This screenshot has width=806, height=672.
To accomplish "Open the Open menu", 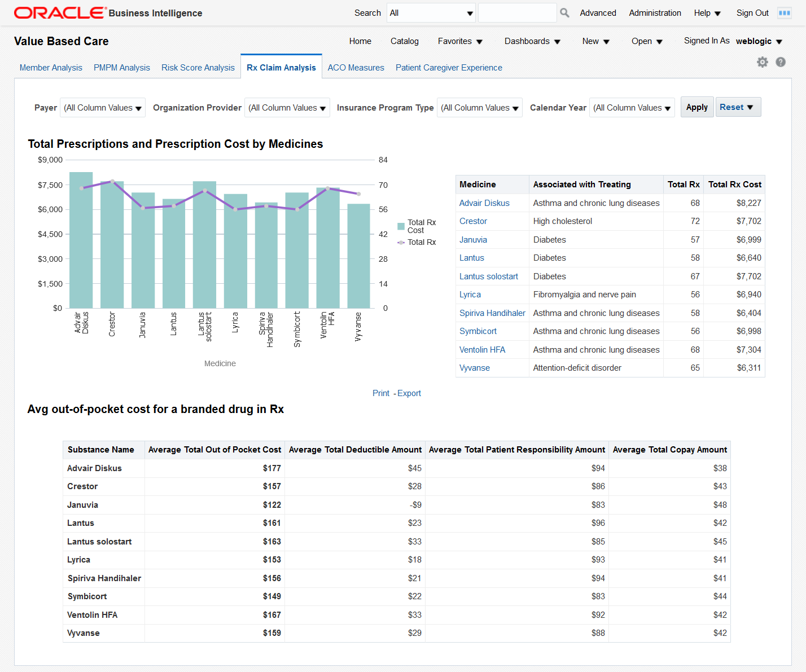I will [x=647, y=41].
